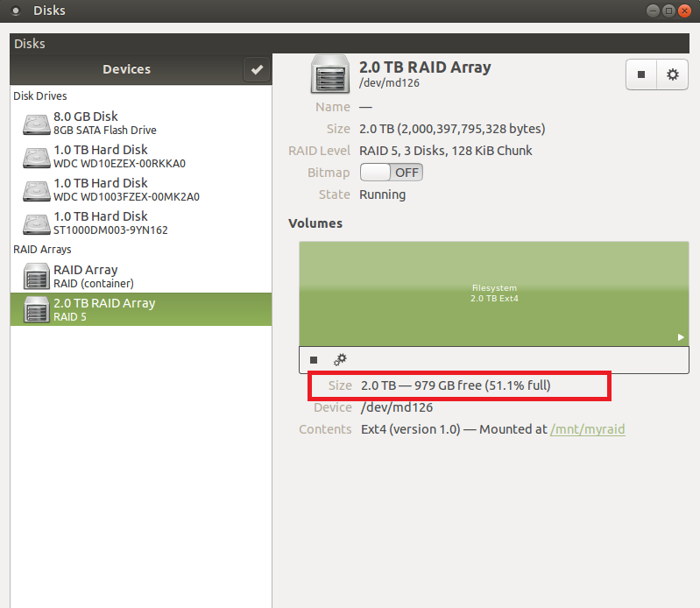Close the Disks window
Image resolution: width=700 pixels, height=608 pixels.
(684, 11)
